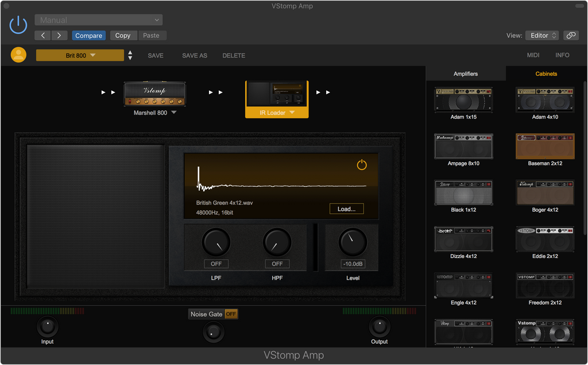Turn on the Noise Gate OFF switch
Viewport: 588px width, 365px height.
(231, 314)
